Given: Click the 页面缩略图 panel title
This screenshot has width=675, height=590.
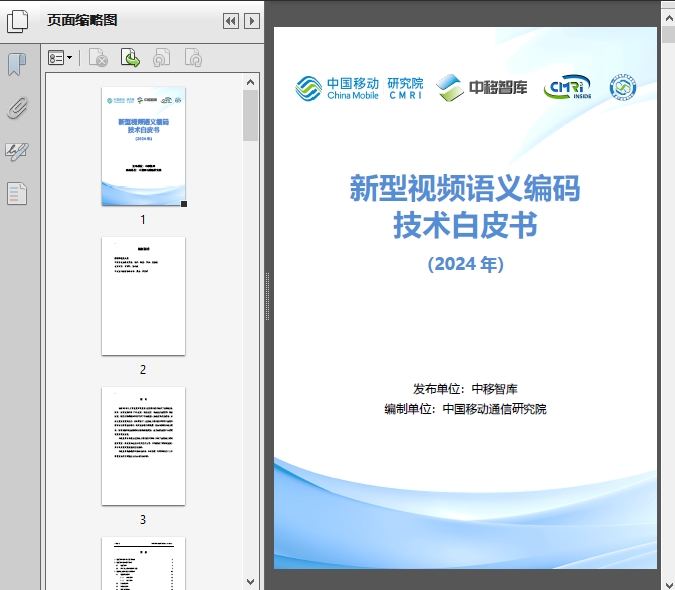Looking at the screenshot, I should pos(82,20).
